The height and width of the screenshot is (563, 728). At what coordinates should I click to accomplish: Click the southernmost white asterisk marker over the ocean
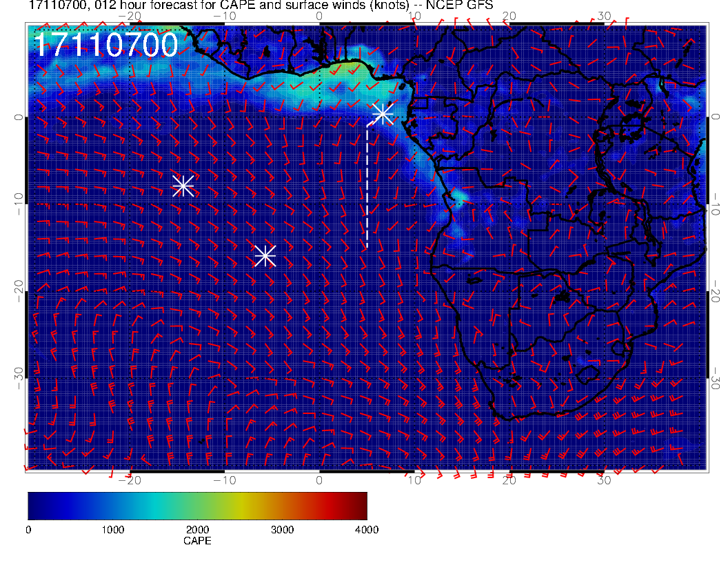click(x=265, y=256)
